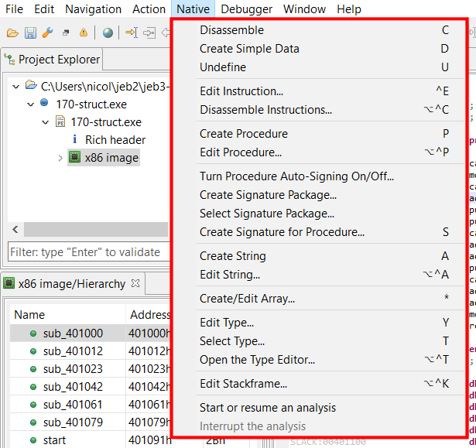Click the x86 image chip icon in tree
This screenshot has width=476, height=448.
pos(74,157)
